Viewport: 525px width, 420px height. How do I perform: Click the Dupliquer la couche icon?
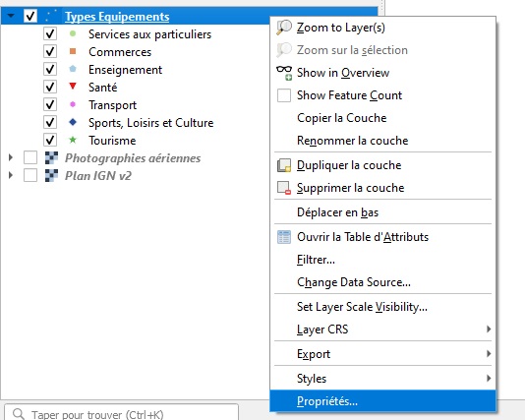point(284,165)
